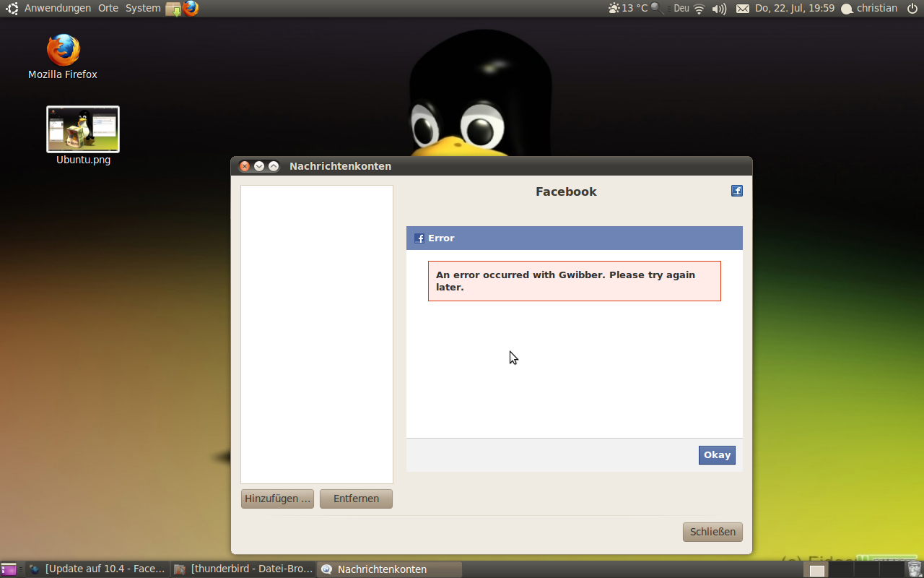
Task: Close the Nachrichtenkonten window
Action: tap(245, 166)
